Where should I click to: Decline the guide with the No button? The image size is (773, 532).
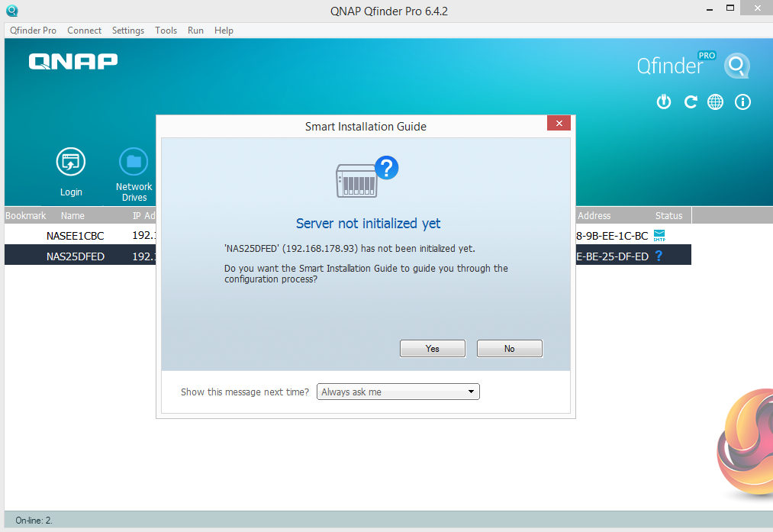pos(509,349)
